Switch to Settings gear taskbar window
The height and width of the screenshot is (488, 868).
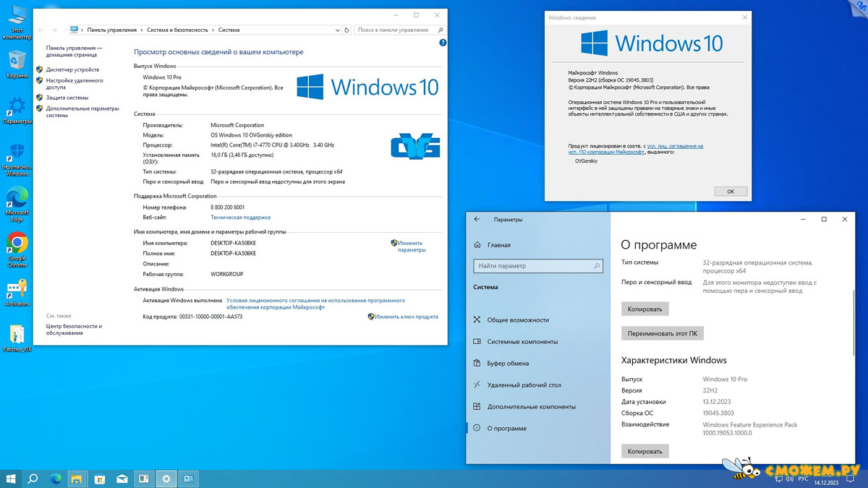[x=166, y=479]
